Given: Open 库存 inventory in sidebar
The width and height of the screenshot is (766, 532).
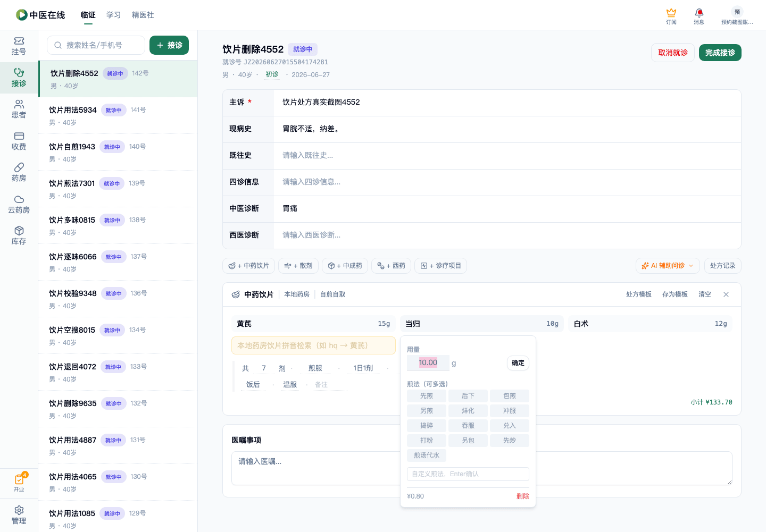Looking at the screenshot, I should [x=19, y=236].
